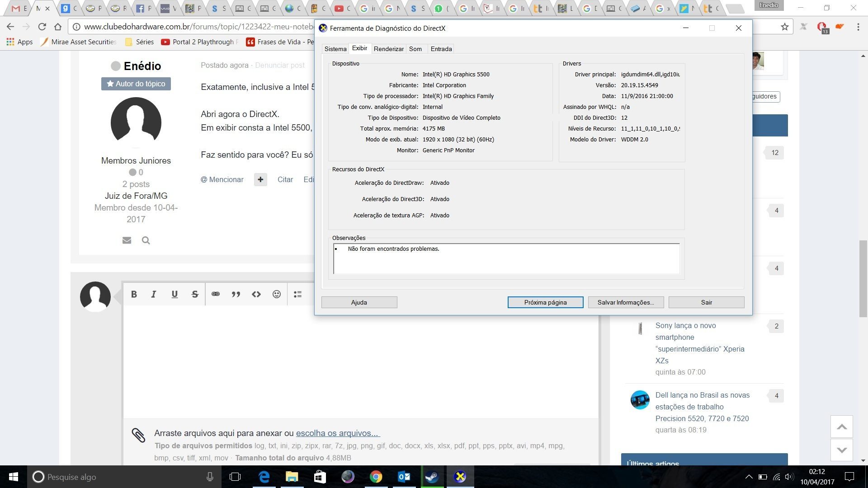
Task: Open Task View on the taskbar
Action: pos(235,477)
